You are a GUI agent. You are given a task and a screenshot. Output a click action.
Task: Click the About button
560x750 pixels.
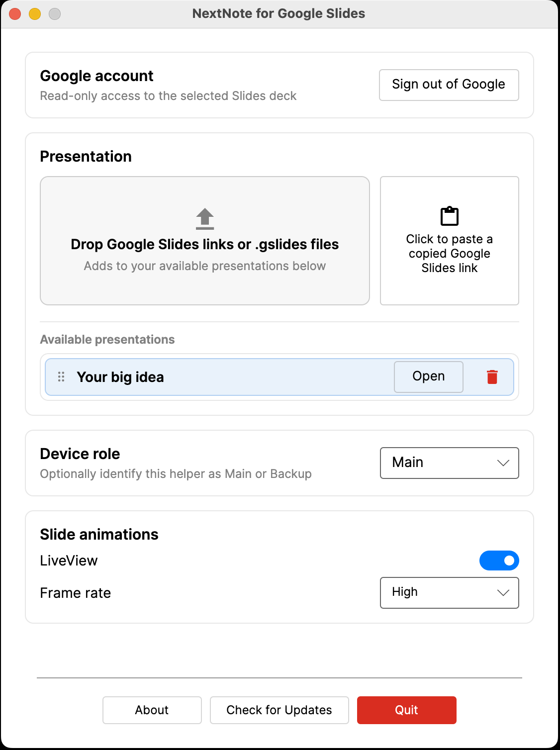tap(152, 710)
